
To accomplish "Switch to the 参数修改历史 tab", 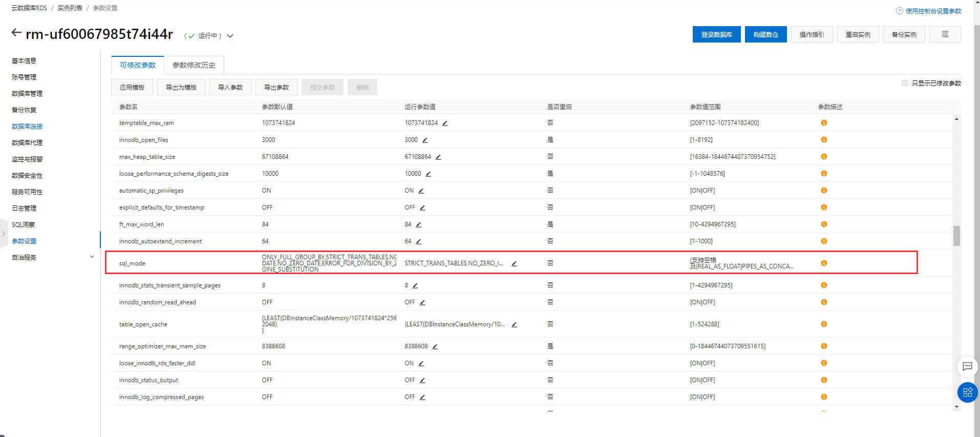I will click(194, 65).
